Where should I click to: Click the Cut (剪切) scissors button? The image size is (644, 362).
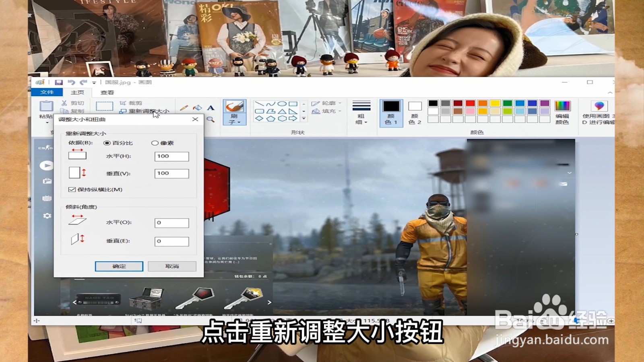[72, 103]
